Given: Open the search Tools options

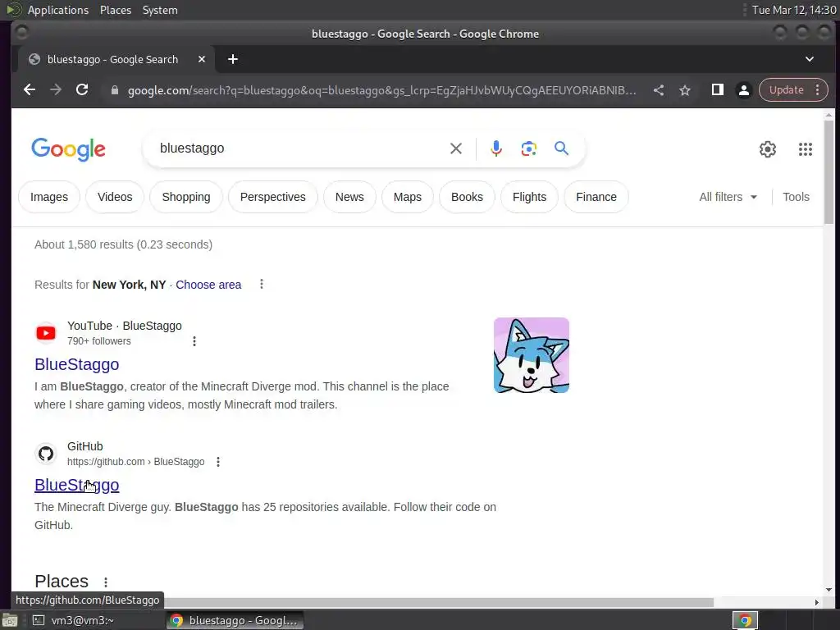Looking at the screenshot, I should pyautogui.click(x=796, y=197).
